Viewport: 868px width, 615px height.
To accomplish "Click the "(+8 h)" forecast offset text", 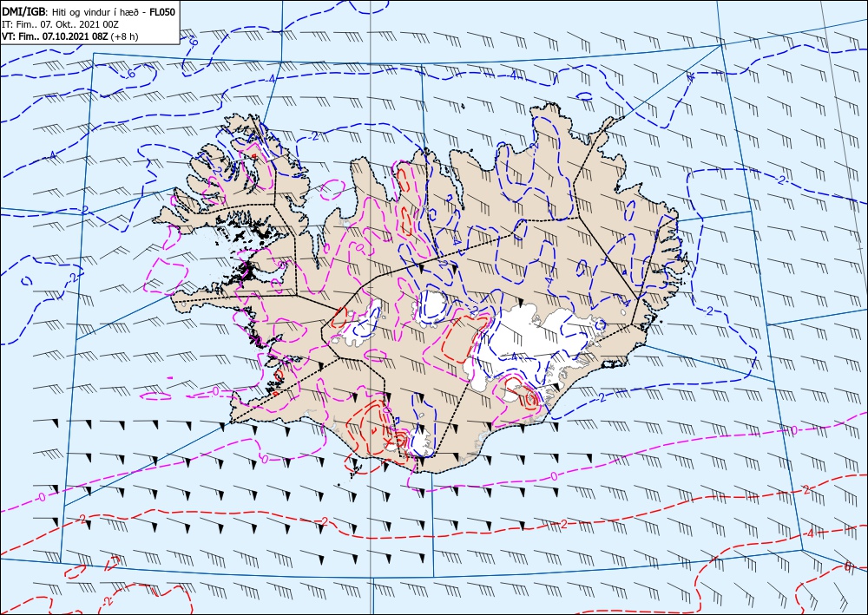I will 124,36.
